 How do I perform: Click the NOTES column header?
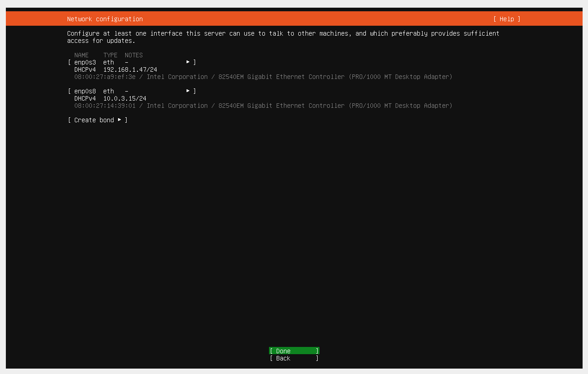(134, 55)
